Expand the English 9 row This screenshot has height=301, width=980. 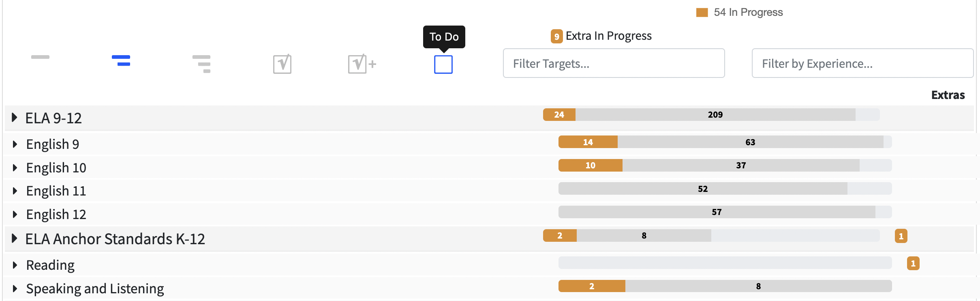coord(15,144)
